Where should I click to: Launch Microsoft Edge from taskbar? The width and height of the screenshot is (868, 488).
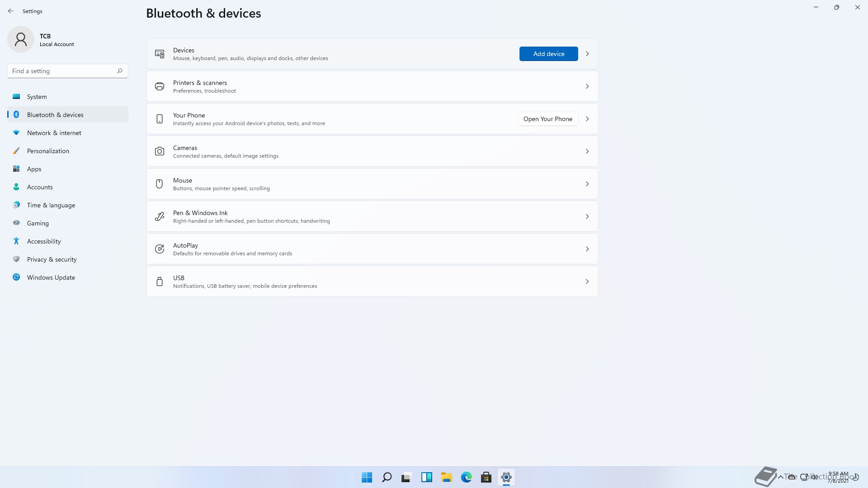pos(467,477)
